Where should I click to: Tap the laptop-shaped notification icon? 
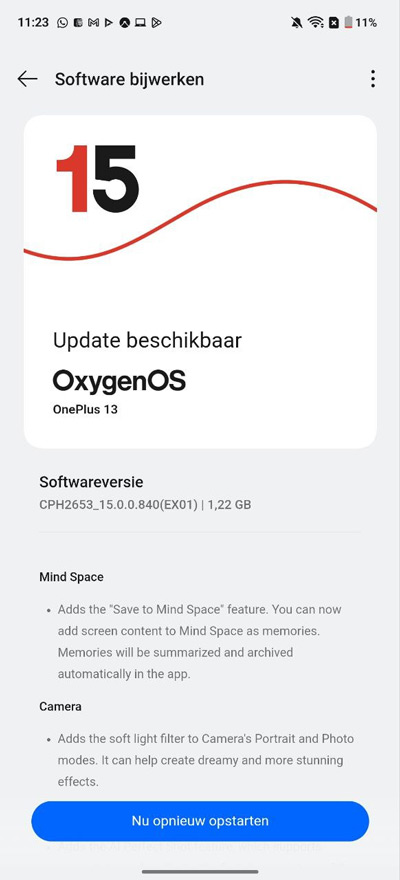point(140,22)
